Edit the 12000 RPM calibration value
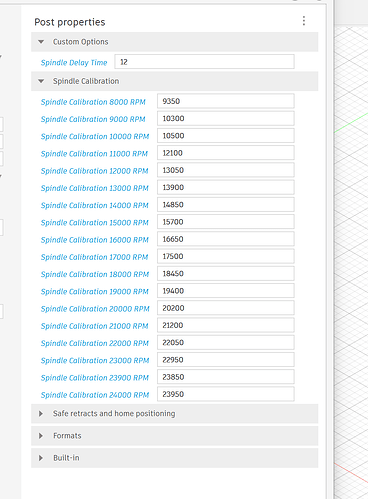 (x=226, y=170)
